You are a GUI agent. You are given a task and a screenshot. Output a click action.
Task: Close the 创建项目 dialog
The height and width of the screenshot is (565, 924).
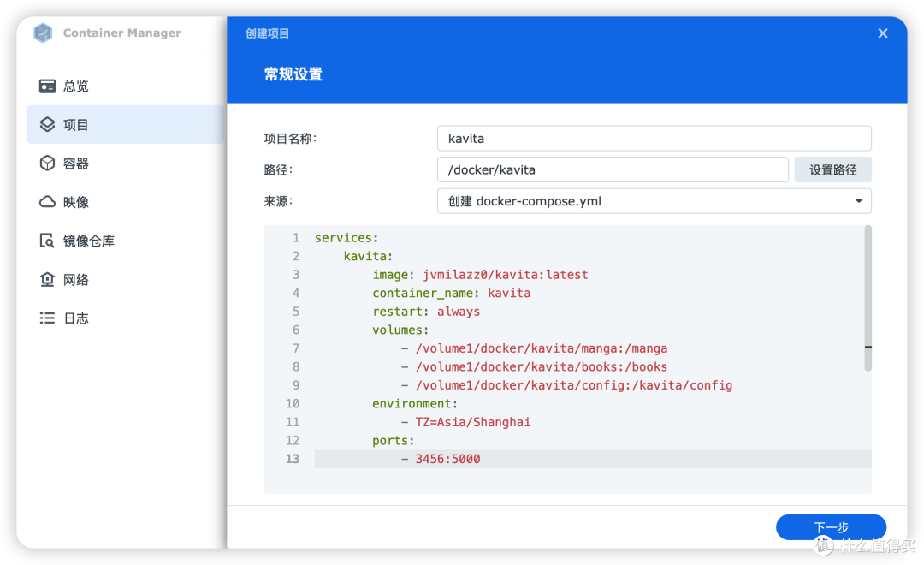tap(883, 33)
